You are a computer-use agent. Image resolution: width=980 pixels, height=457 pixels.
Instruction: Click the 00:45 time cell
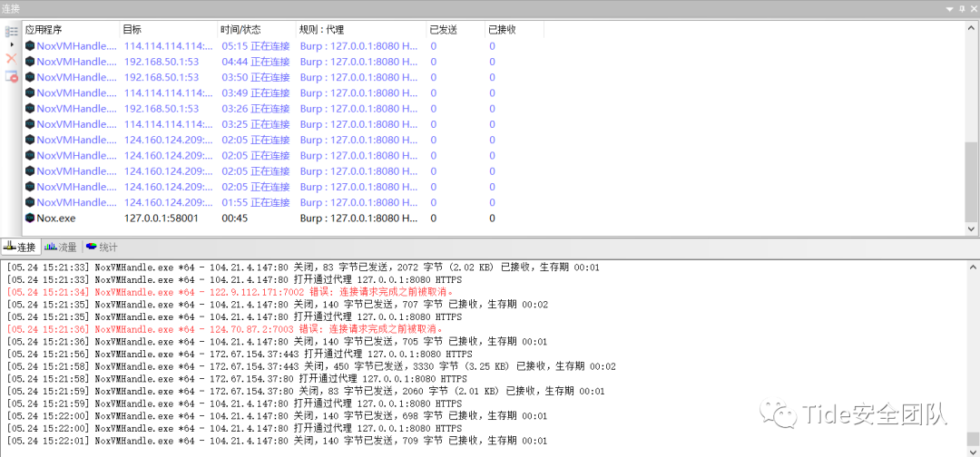pyautogui.click(x=234, y=218)
